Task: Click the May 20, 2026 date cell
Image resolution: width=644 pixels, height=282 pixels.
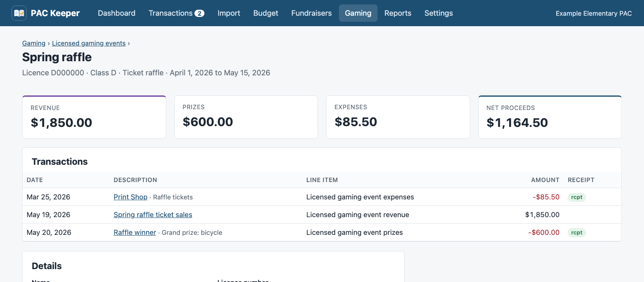Action: [49, 232]
